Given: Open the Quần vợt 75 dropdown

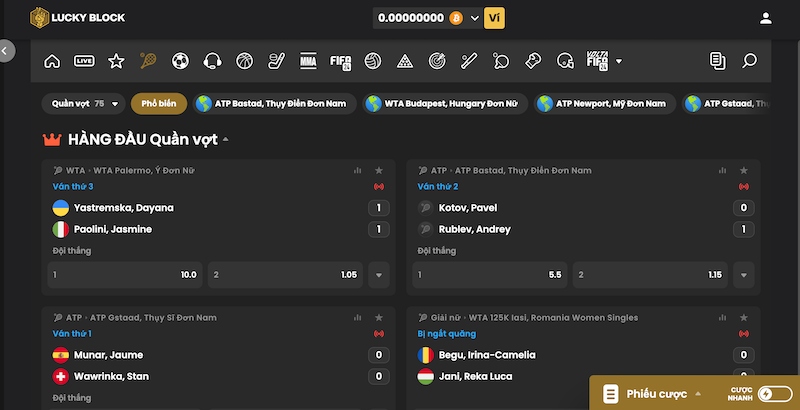Looking at the screenshot, I should (x=84, y=104).
